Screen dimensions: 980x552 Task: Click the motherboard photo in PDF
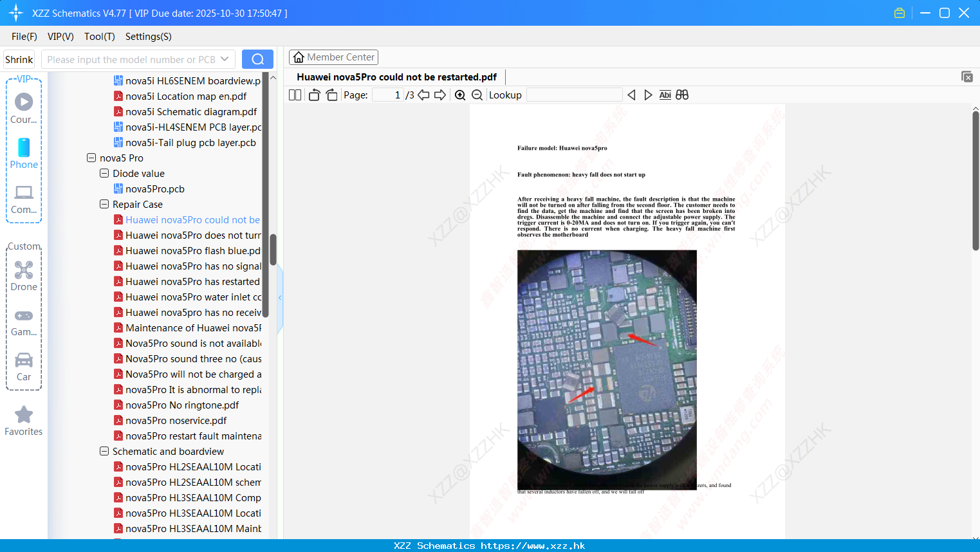[x=607, y=370]
